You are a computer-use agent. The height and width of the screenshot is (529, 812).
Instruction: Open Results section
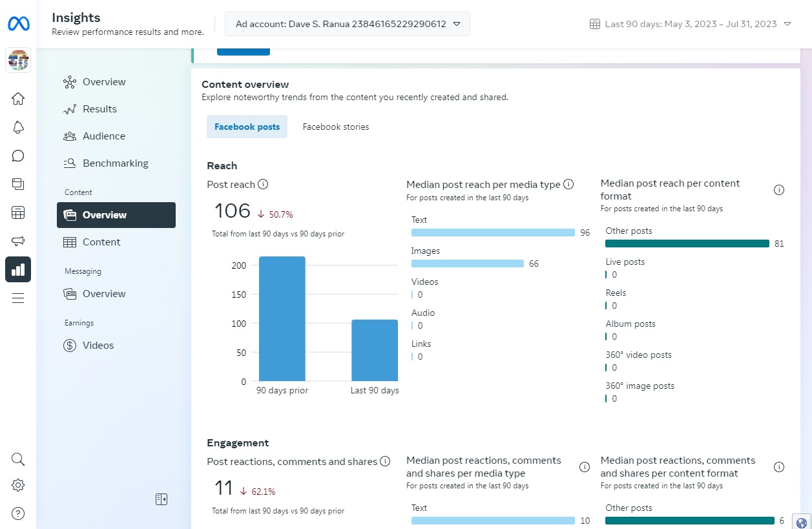pos(116,109)
